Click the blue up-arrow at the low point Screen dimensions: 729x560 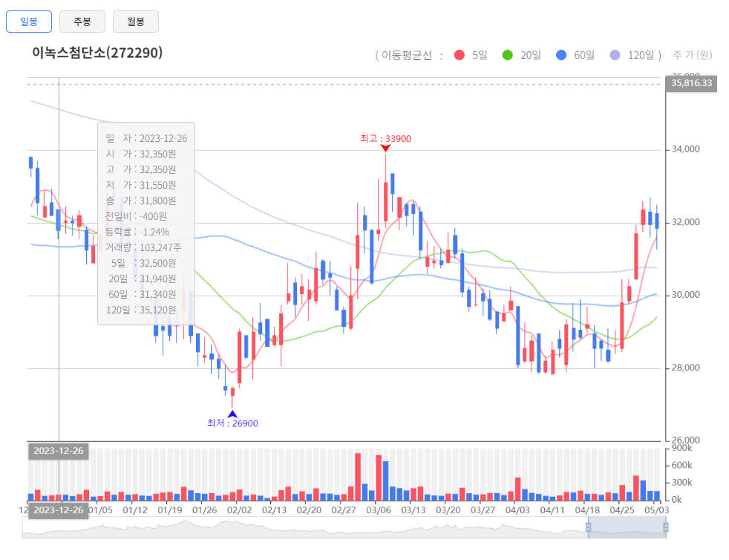tap(232, 414)
